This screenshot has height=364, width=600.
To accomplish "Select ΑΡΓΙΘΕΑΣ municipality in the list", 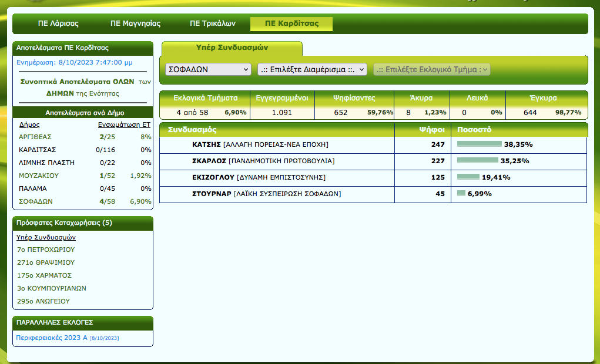I will 35,137.
